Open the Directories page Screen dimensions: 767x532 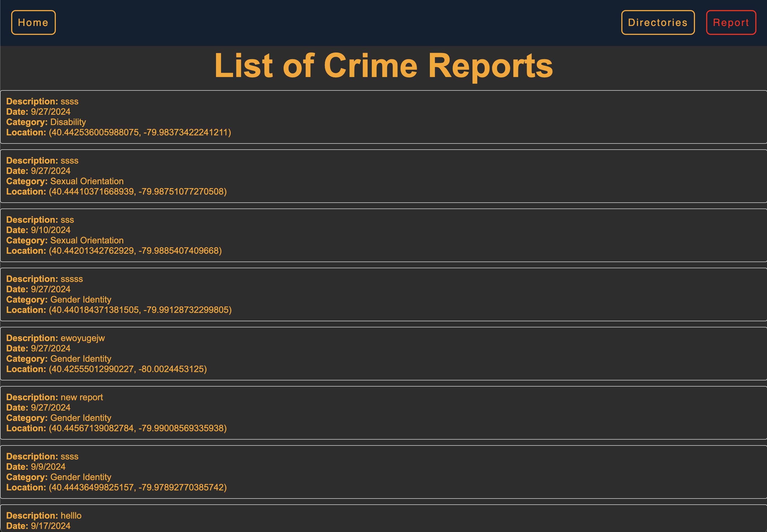coord(657,22)
